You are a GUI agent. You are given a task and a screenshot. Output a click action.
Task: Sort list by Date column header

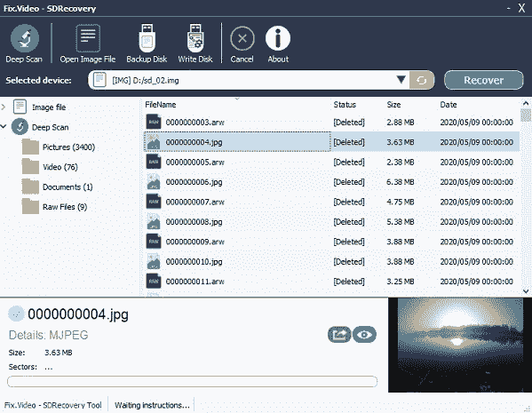pyautogui.click(x=449, y=105)
